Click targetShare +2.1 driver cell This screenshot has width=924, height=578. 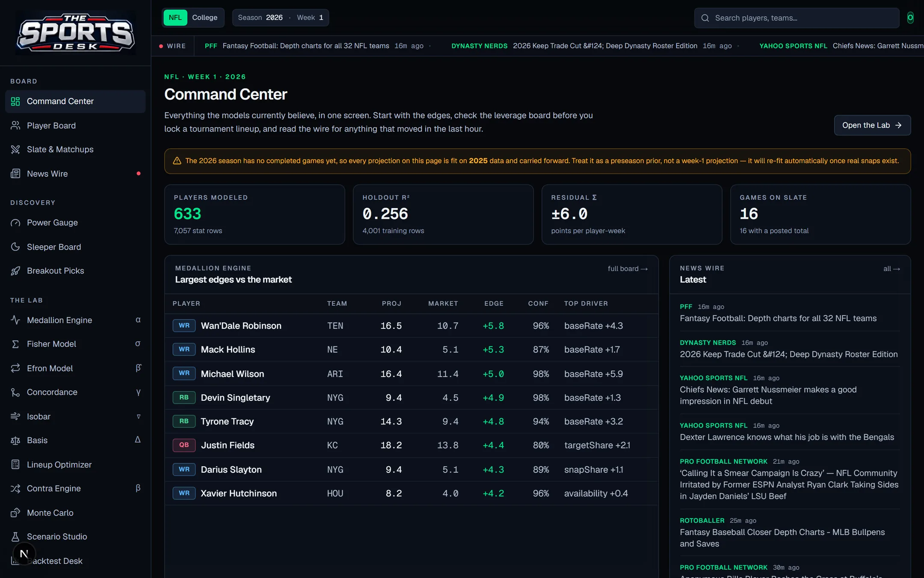(x=597, y=445)
